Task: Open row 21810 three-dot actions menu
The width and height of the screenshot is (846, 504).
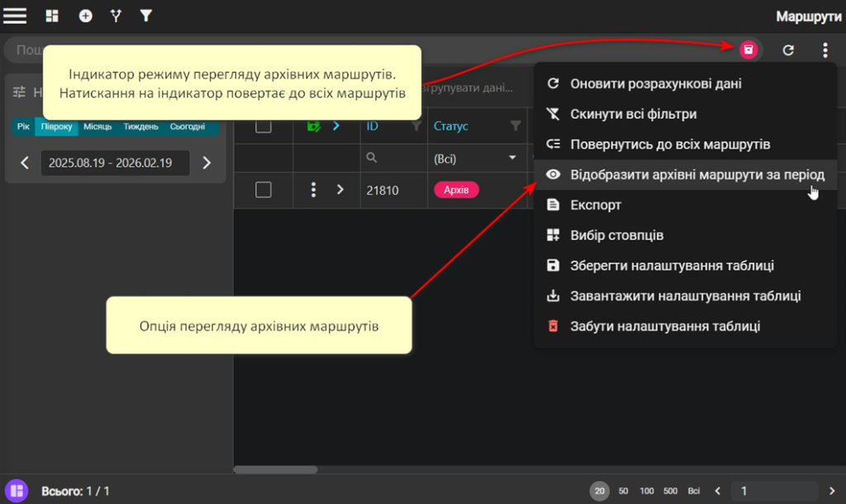Action: click(x=313, y=189)
